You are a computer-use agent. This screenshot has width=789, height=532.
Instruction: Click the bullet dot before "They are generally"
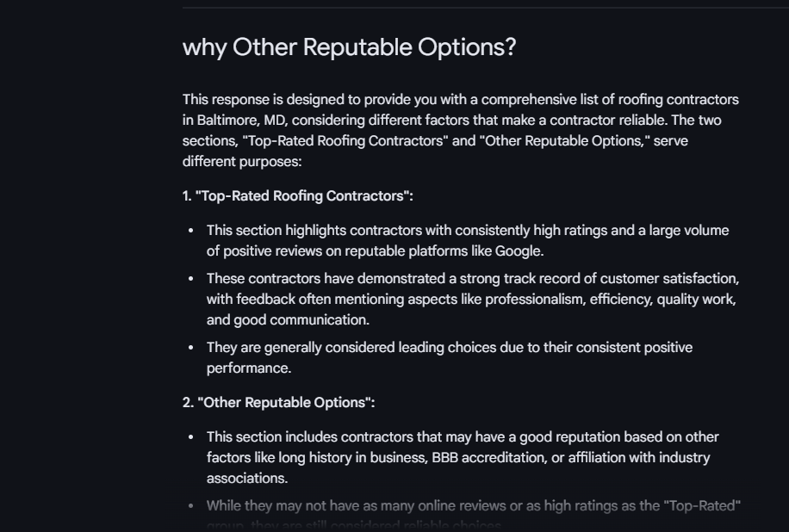[190, 348]
